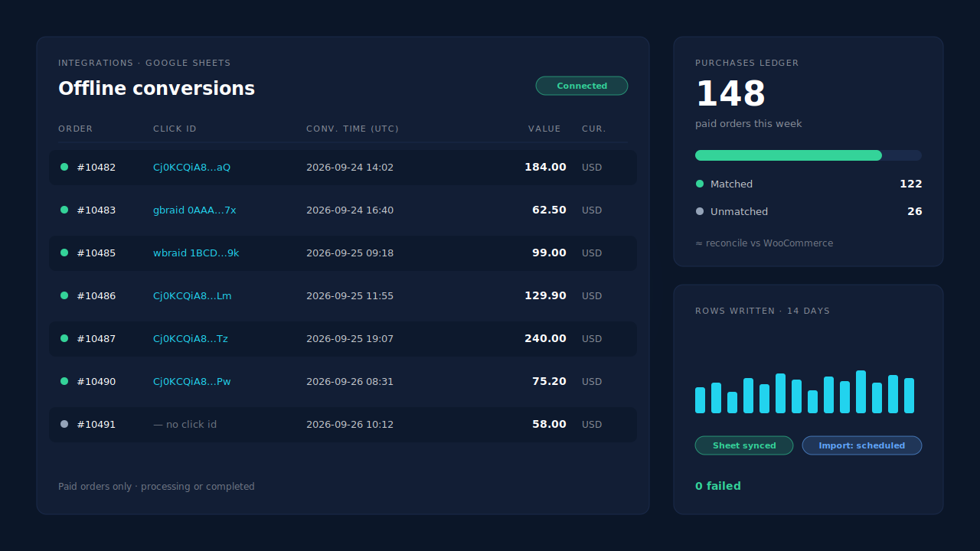Click conversion time 2026-09-26 10:12
Screen dimensions: 980x551
(x=350, y=424)
